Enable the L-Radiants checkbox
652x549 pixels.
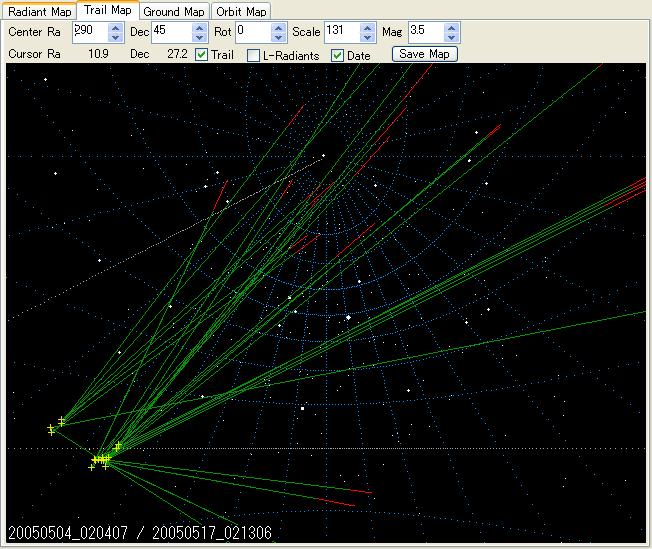254,55
